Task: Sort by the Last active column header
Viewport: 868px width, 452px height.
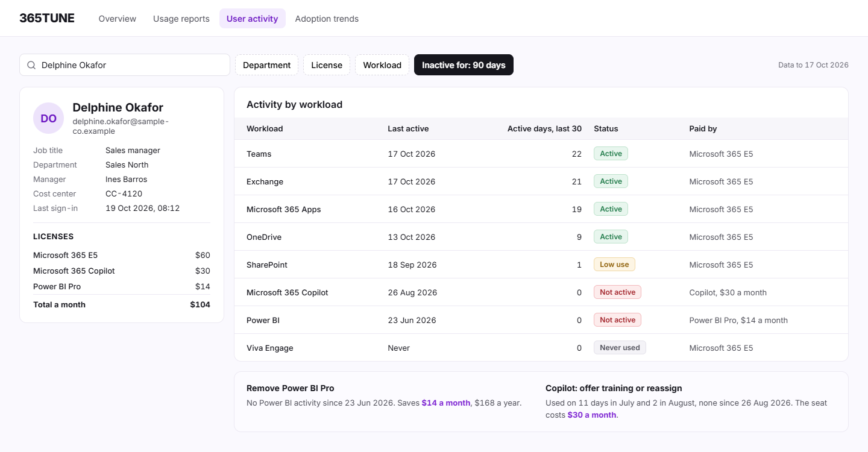Action: (x=408, y=129)
